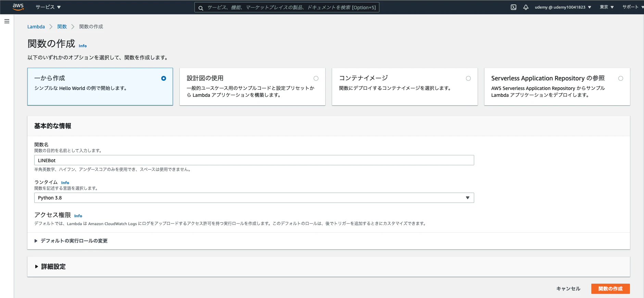Image resolution: width=644 pixels, height=298 pixels.
Task: Expand デフォルトの実行ロールの変更 section
Action: click(71, 241)
